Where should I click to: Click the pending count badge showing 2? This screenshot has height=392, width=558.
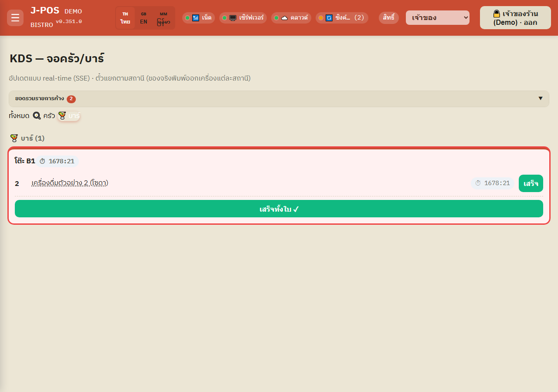[x=71, y=99]
